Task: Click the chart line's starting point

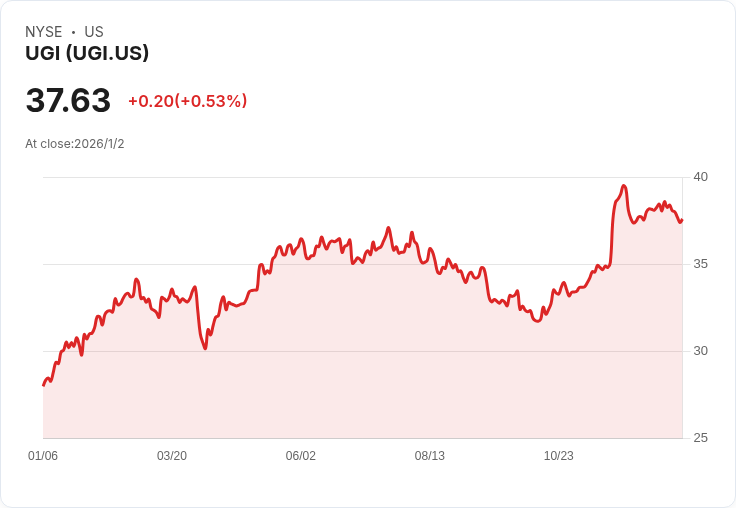Action: click(44, 385)
